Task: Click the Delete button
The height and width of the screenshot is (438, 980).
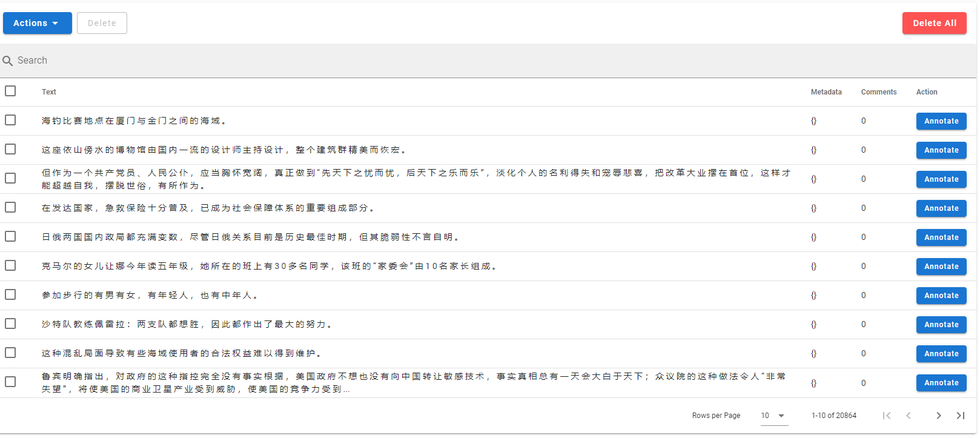Action: [102, 23]
